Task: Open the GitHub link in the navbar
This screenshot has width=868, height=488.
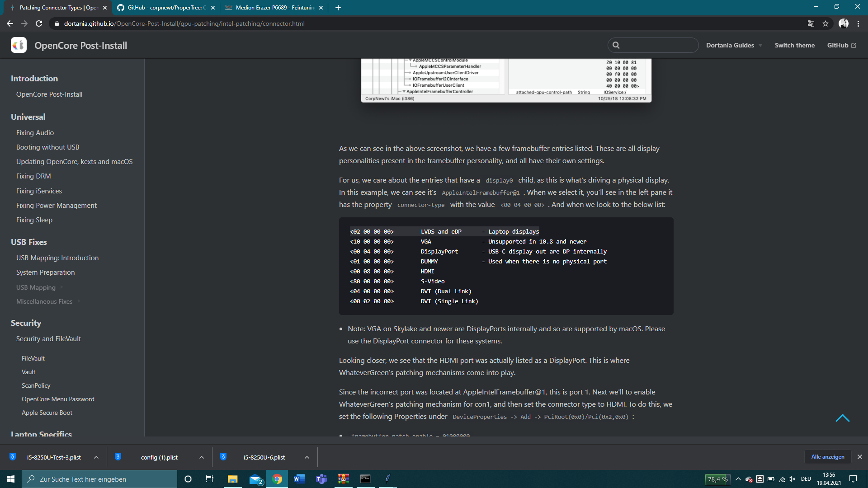Action: 841,45
